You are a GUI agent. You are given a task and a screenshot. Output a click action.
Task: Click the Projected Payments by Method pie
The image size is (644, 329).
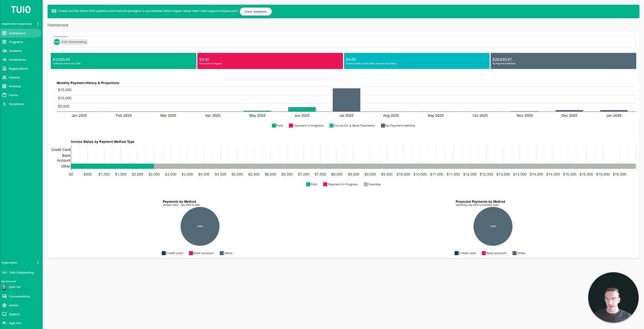[493, 226]
